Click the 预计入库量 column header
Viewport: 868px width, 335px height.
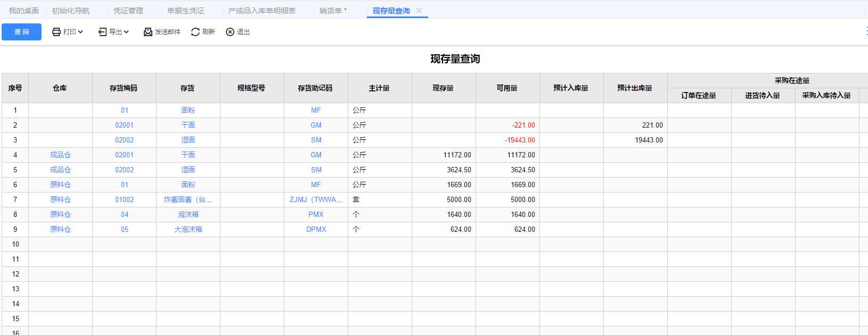(x=571, y=88)
